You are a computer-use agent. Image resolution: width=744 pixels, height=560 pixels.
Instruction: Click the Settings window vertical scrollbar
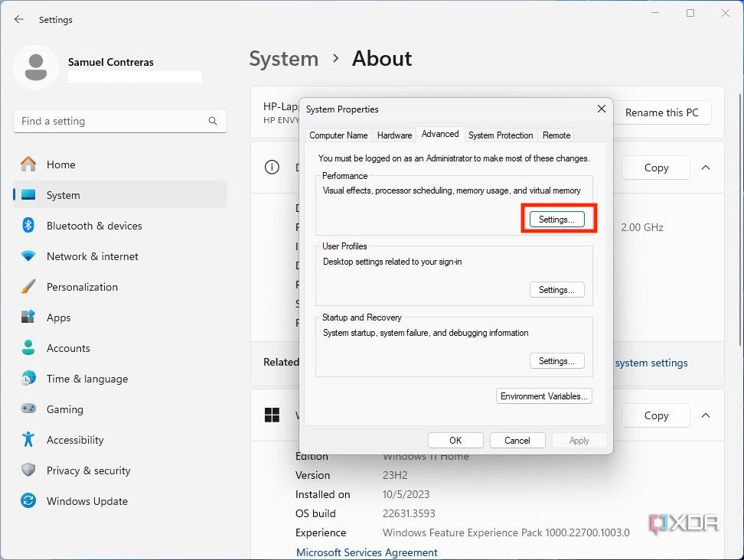(x=741, y=219)
